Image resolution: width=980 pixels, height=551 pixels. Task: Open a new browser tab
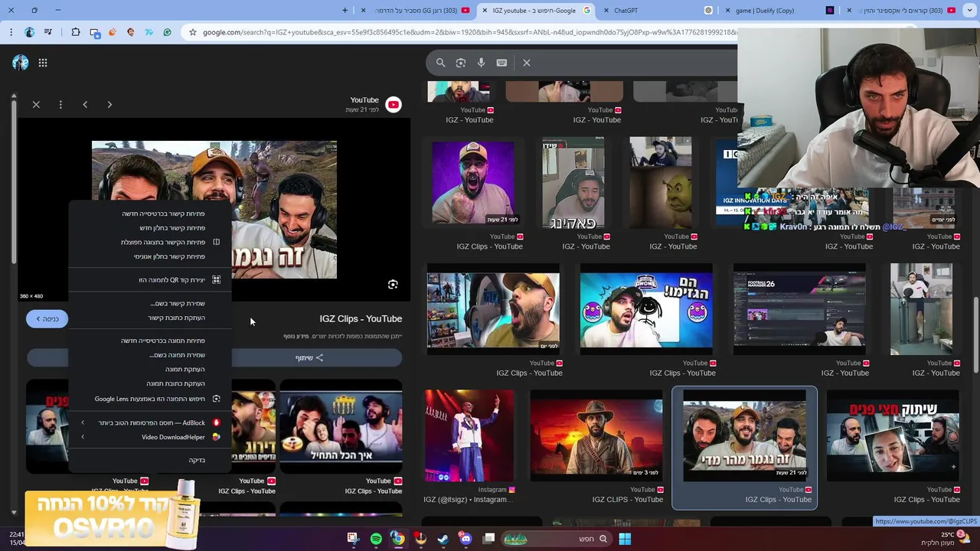pos(345,10)
